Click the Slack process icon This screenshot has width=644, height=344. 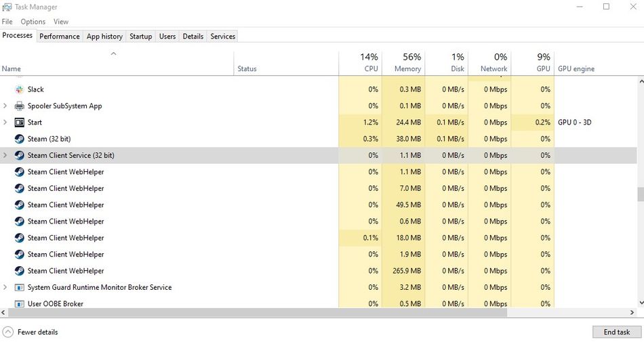pos(19,89)
